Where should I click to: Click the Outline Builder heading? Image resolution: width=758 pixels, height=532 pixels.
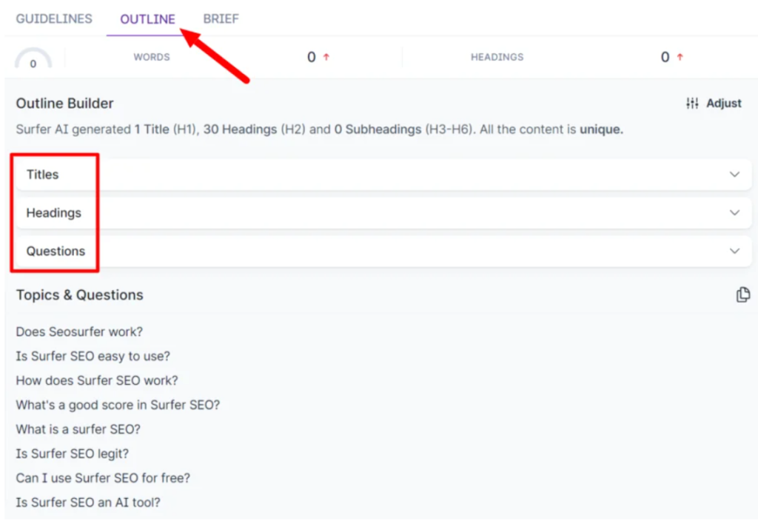pyautogui.click(x=65, y=104)
